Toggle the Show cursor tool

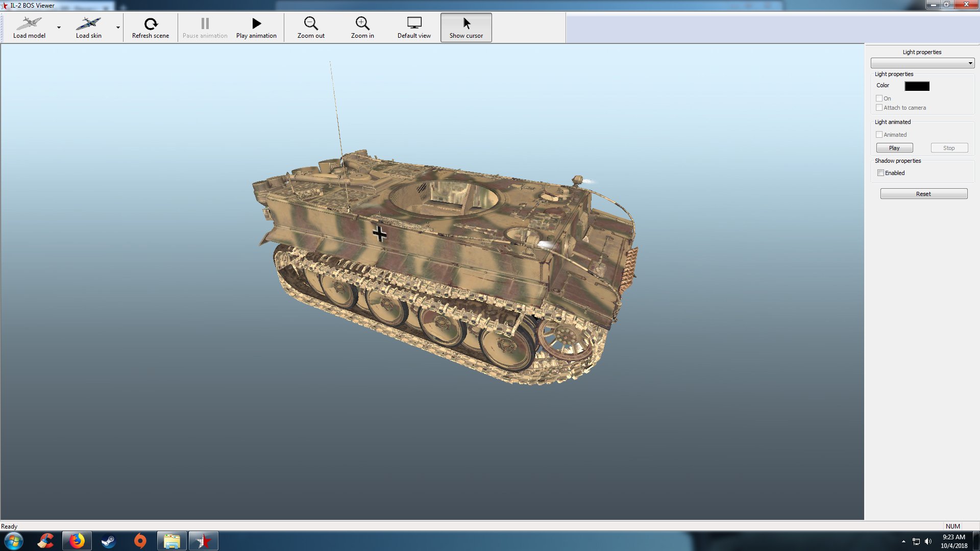pos(466,28)
